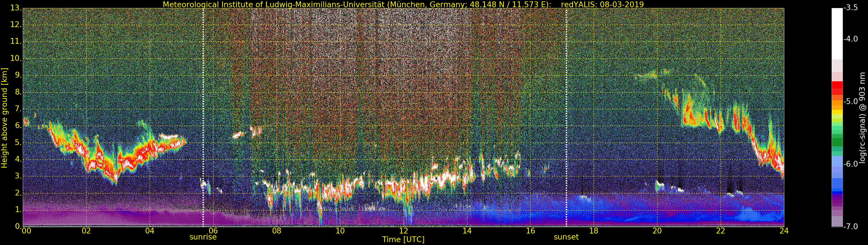
Task: Click the white dotted sunrise marker line
Action: pos(203,117)
